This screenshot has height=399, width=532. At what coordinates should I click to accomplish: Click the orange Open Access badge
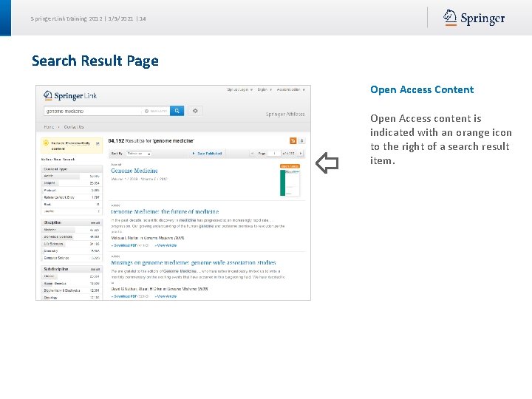(x=290, y=166)
